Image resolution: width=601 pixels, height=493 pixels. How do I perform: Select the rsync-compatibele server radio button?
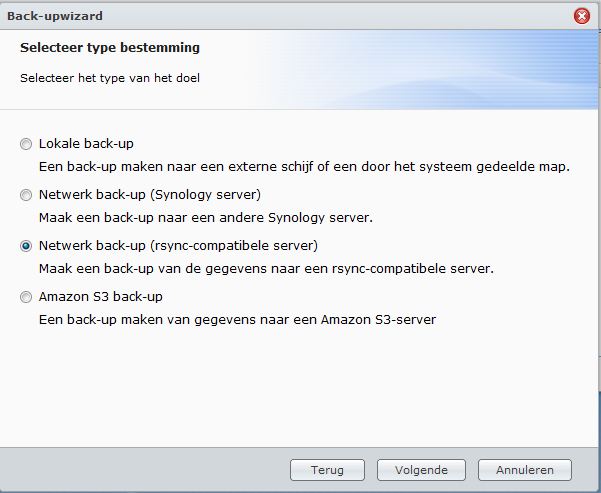point(26,246)
